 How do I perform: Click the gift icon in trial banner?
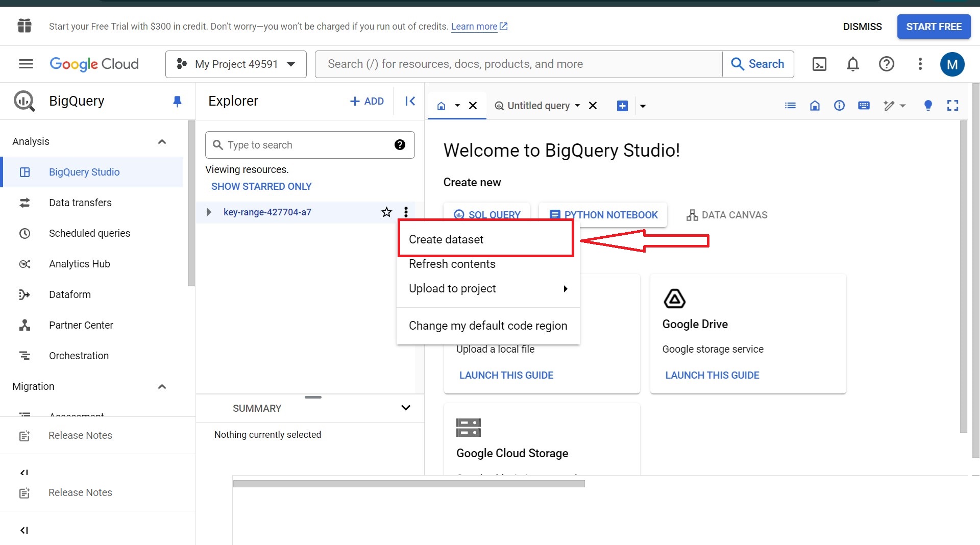pyautogui.click(x=24, y=26)
